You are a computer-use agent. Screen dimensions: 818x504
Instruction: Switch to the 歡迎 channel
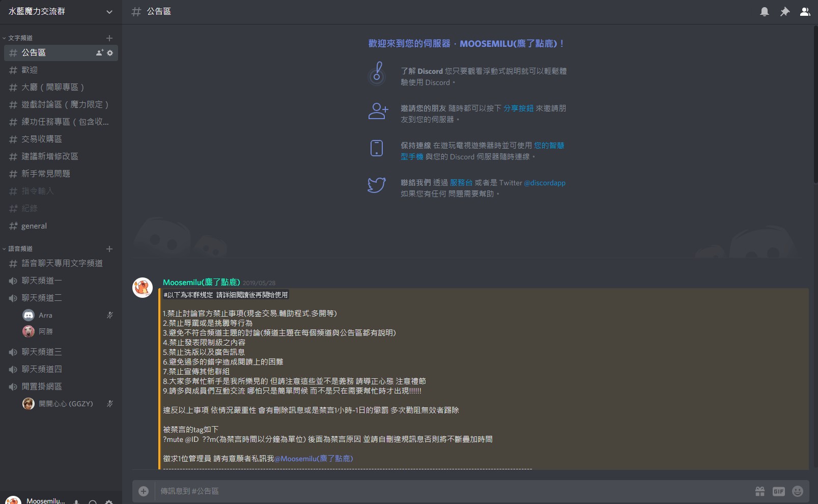[x=61, y=70]
